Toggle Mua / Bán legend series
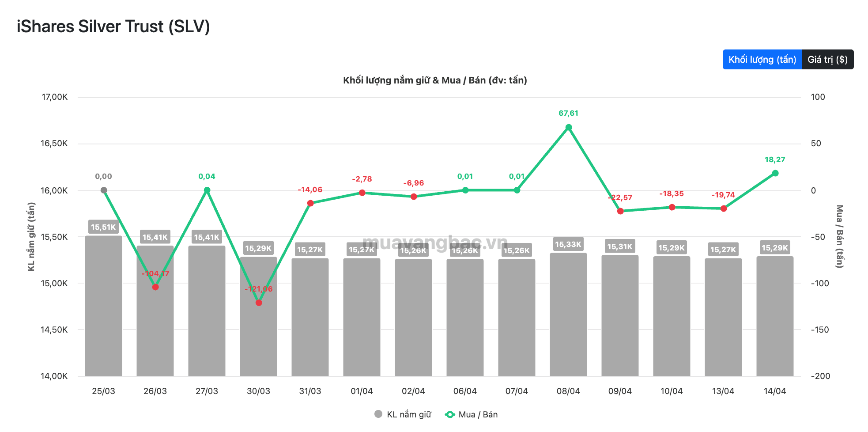The width and height of the screenshot is (868, 432). tap(472, 414)
